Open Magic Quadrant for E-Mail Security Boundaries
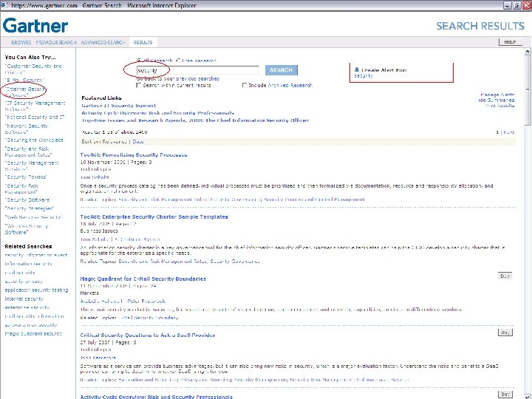This screenshot has width=532, height=399. click(x=143, y=279)
